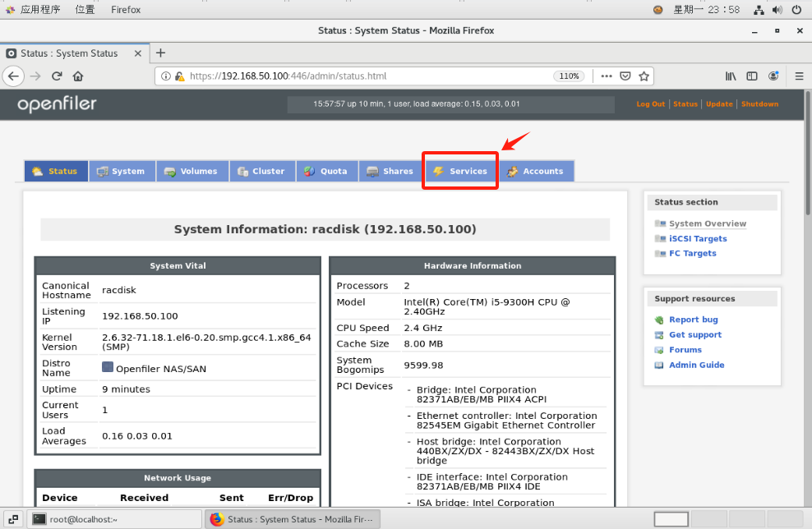This screenshot has width=812, height=529.
Task: Click the Report bug link
Action: [x=694, y=320]
